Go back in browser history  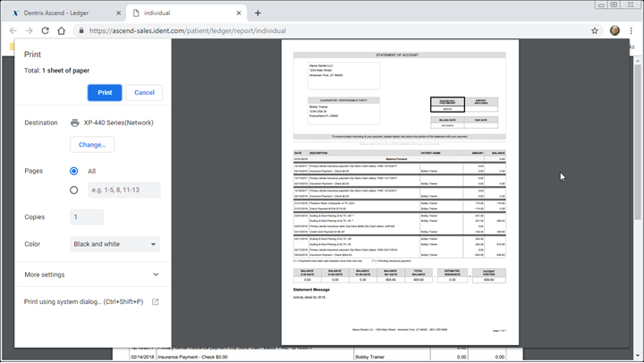(13, 30)
